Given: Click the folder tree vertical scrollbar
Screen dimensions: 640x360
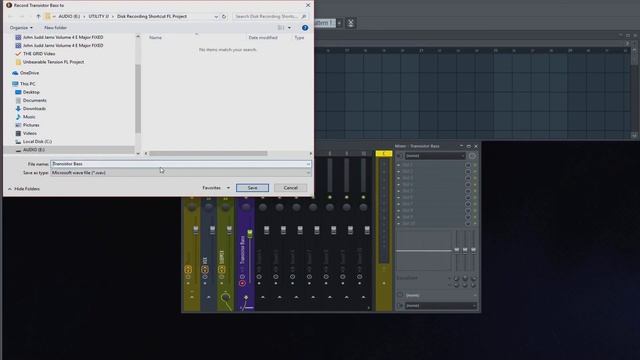Looking at the screenshot, I should click(x=138, y=98).
